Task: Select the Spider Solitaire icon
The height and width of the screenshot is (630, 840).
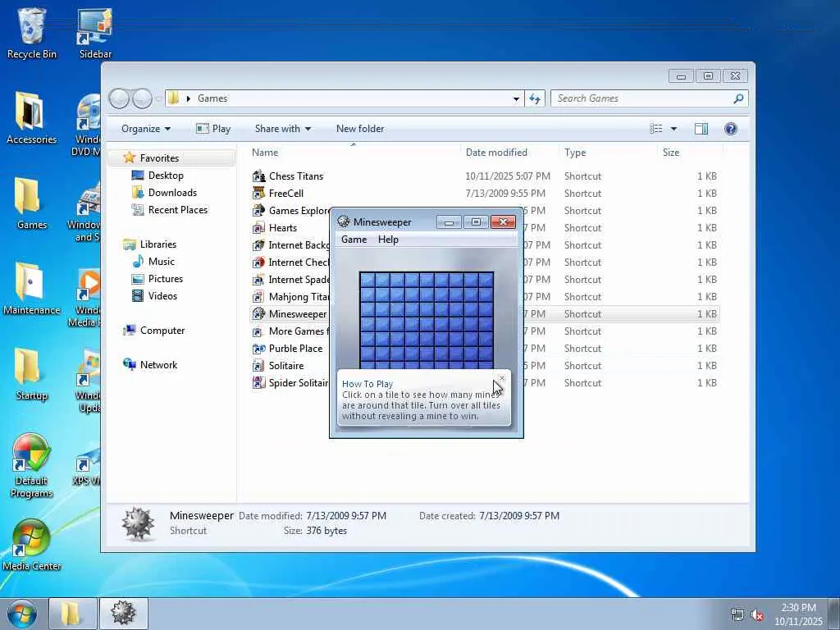Action: tap(258, 382)
